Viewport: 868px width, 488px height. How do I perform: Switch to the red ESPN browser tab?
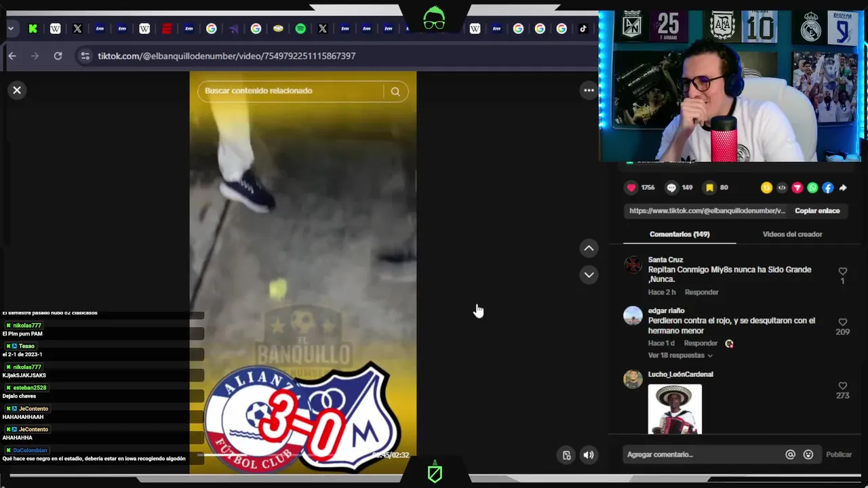tap(167, 28)
